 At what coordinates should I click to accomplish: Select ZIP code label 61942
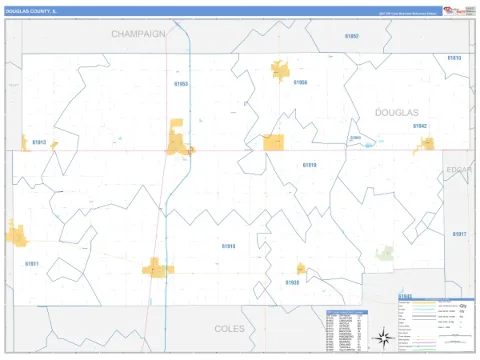pos(420,126)
